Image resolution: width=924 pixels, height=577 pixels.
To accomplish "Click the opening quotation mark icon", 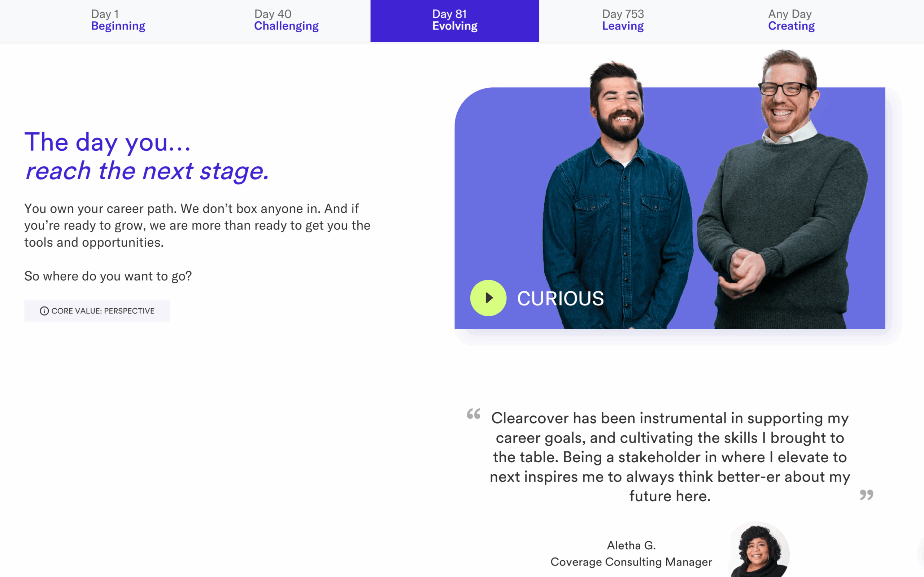I will (474, 414).
